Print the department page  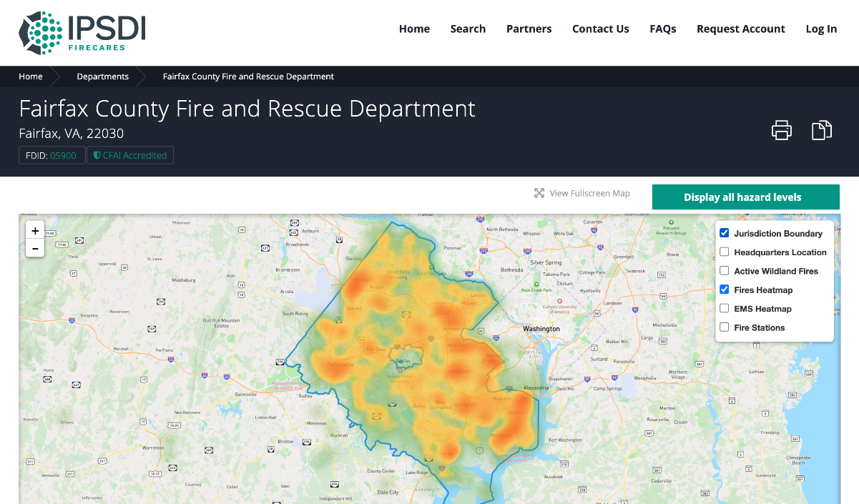tap(781, 130)
